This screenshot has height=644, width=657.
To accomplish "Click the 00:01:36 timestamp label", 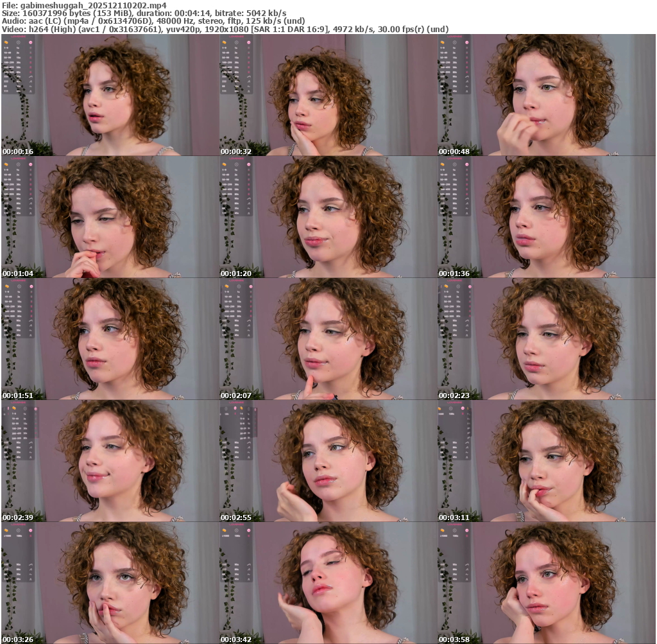I will (454, 274).
